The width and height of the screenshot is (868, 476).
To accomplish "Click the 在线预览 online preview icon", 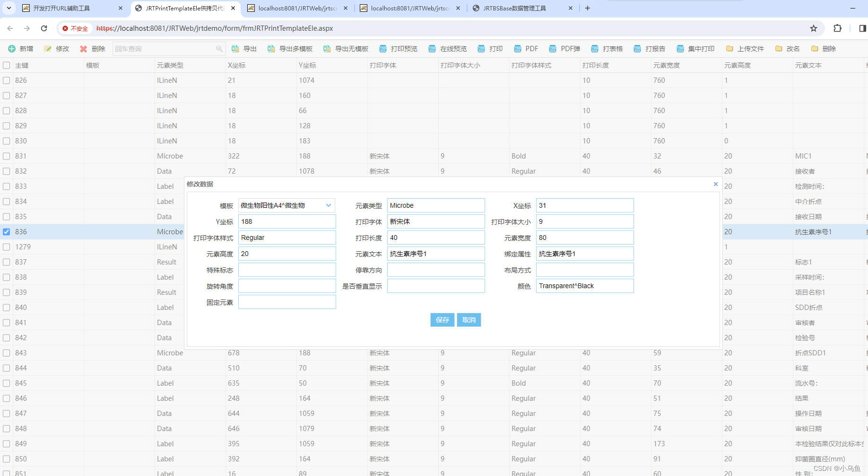I will pos(432,49).
